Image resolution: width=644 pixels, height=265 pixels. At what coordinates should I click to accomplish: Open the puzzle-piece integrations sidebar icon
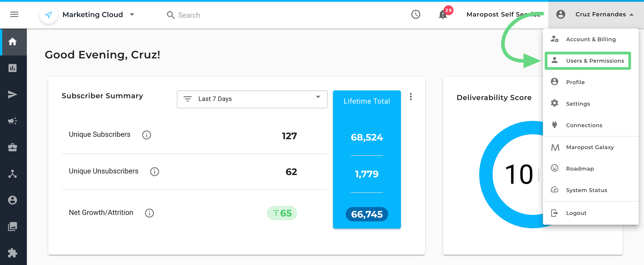pyautogui.click(x=12, y=253)
